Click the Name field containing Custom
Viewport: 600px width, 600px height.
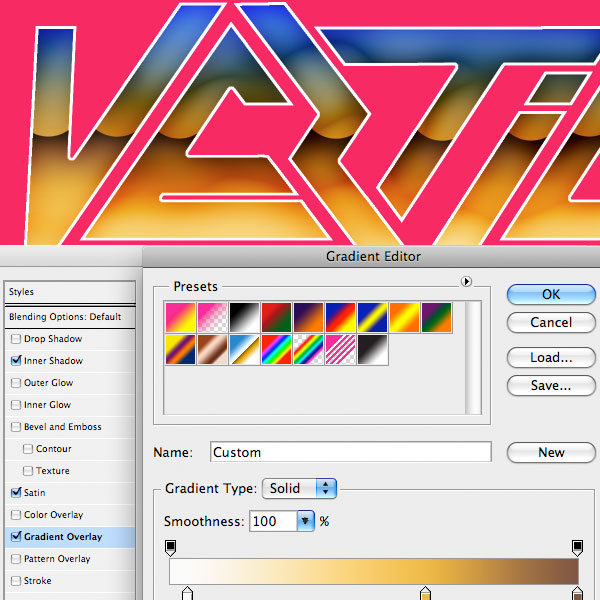tap(351, 452)
